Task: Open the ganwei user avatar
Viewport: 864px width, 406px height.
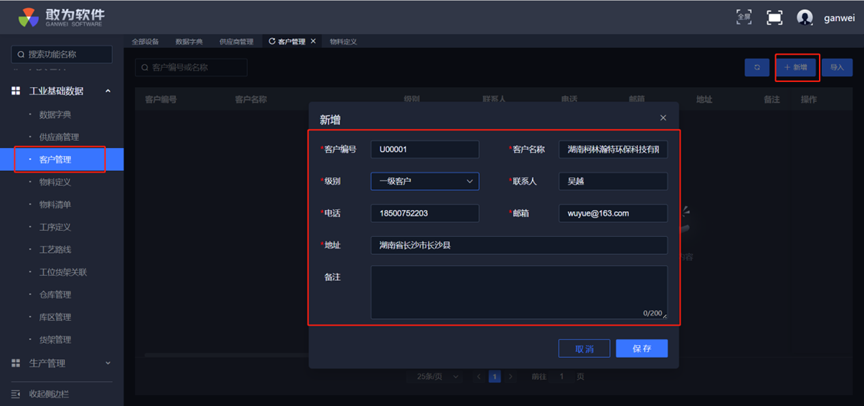Action: [x=804, y=17]
